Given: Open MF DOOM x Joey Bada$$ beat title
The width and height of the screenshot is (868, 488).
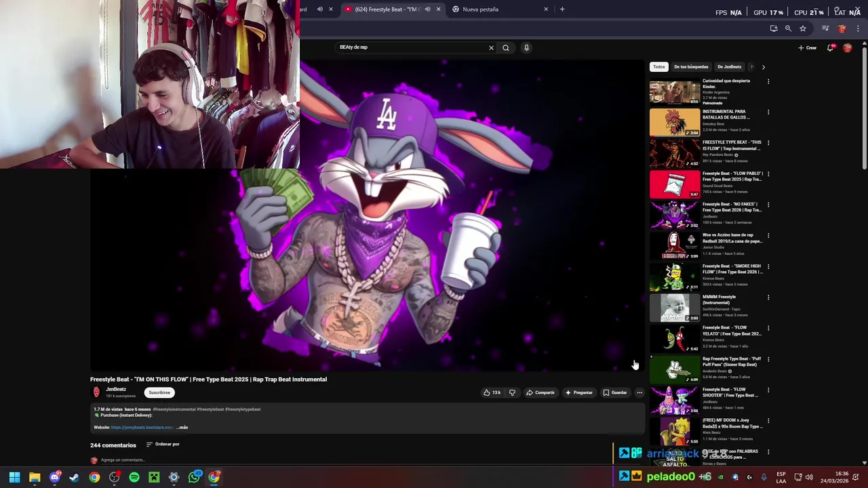Looking at the screenshot, I should (x=732, y=423).
